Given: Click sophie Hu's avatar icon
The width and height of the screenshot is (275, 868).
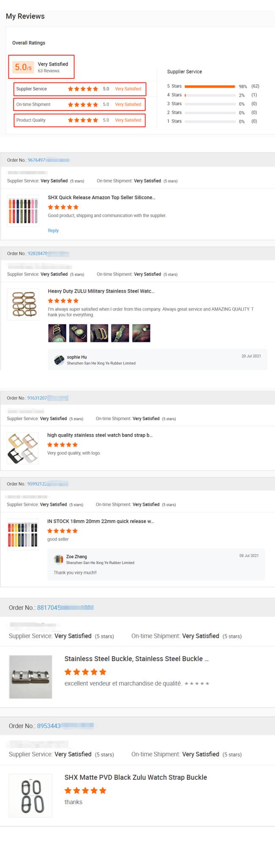Looking at the screenshot, I should pyautogui.click(x=59, y=360).
